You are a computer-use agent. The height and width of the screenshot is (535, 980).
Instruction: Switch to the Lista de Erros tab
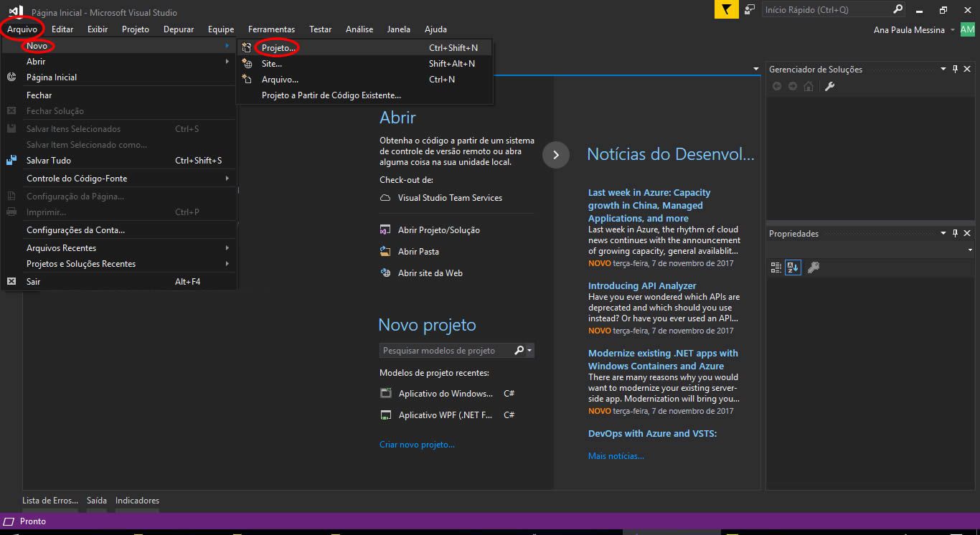click(x=50, y=501)
